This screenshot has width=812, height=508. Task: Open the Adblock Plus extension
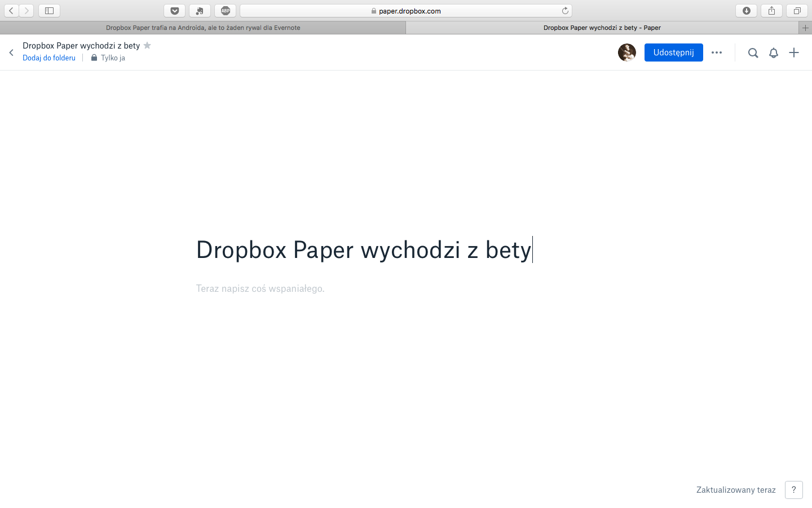click(x=226, y=11)
